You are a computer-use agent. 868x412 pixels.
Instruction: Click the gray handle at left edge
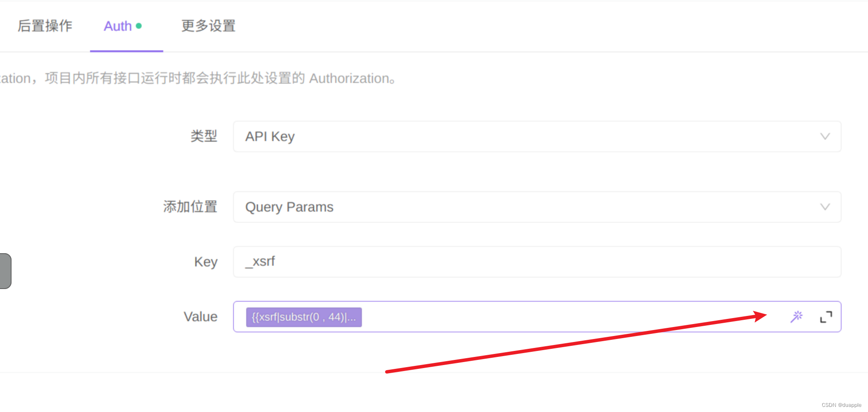click(x=6, y=271)
